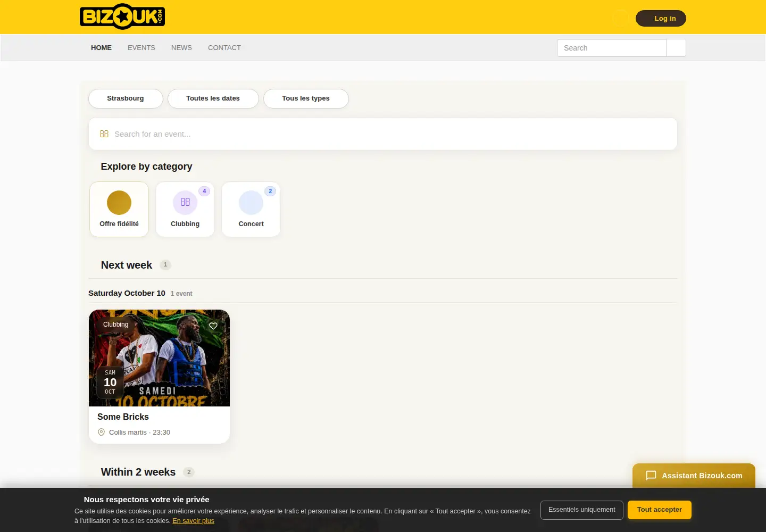Click the Bizouk.com logo
This screenshot has height=532, width=766.
(122, 16)
